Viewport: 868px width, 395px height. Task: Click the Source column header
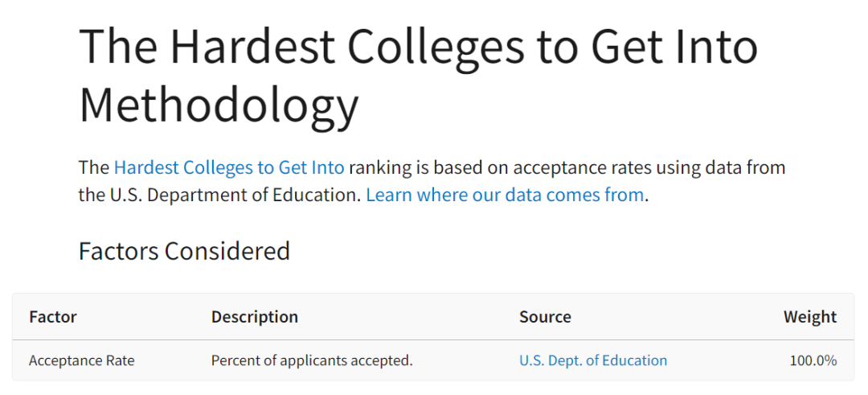point(545,317)
